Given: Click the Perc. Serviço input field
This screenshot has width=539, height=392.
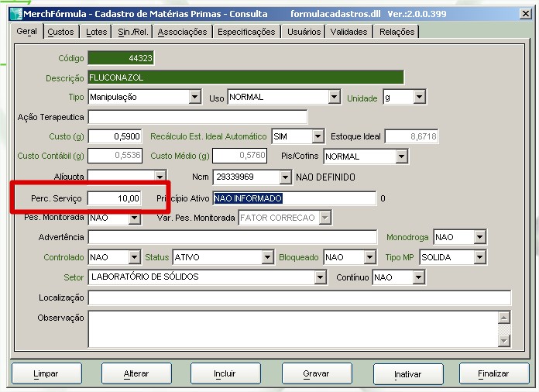Looking at the screenshot, I should (x=115, y=198).
